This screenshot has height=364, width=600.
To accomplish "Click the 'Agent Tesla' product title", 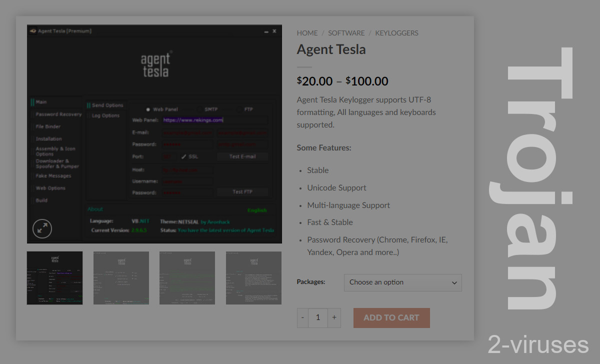I will click(x=331, y=49).
